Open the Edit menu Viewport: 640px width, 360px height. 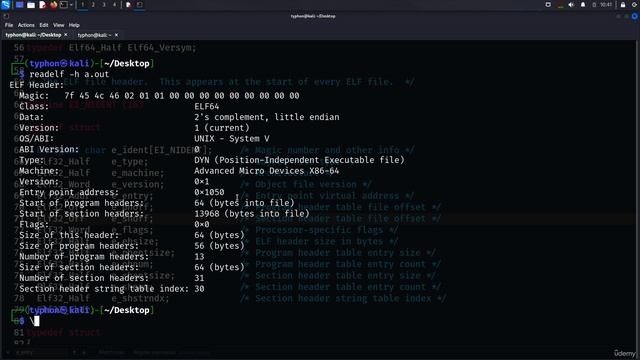(44, 25)
